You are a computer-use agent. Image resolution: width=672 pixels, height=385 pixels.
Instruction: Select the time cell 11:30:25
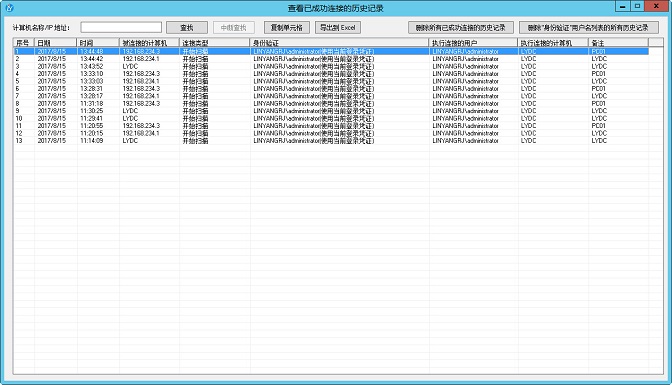(91, 111)
